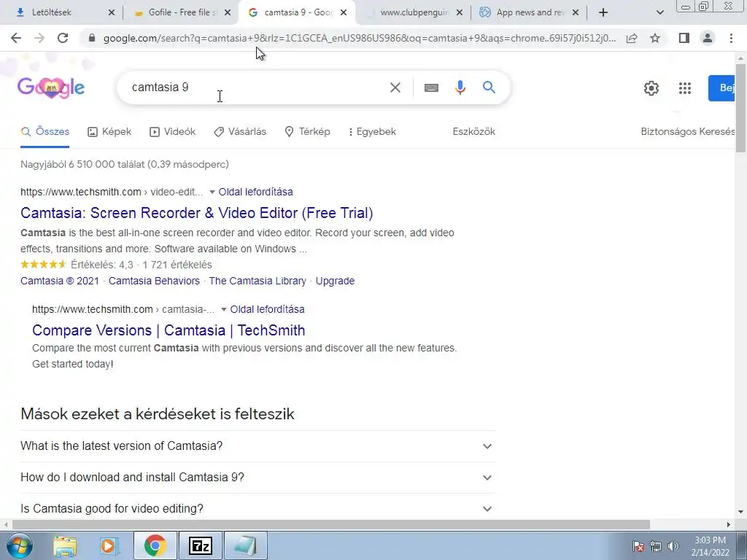The image size is (747, 560).
Task: Open The Camtasia Library sitelink
Action: (258, 281)
